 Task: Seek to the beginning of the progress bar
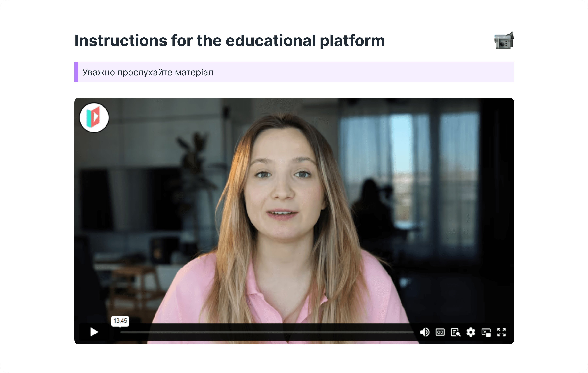coord(121,332)
